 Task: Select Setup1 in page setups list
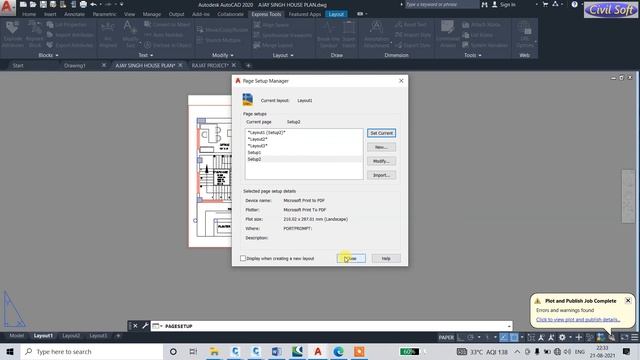point(304,153)
